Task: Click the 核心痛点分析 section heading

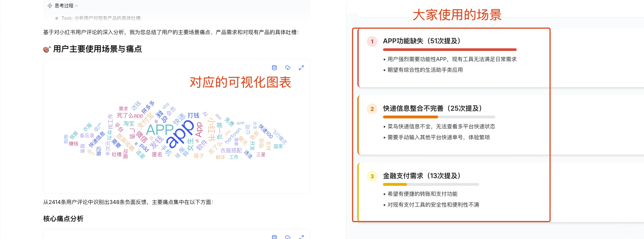Action: click(63, 218)
